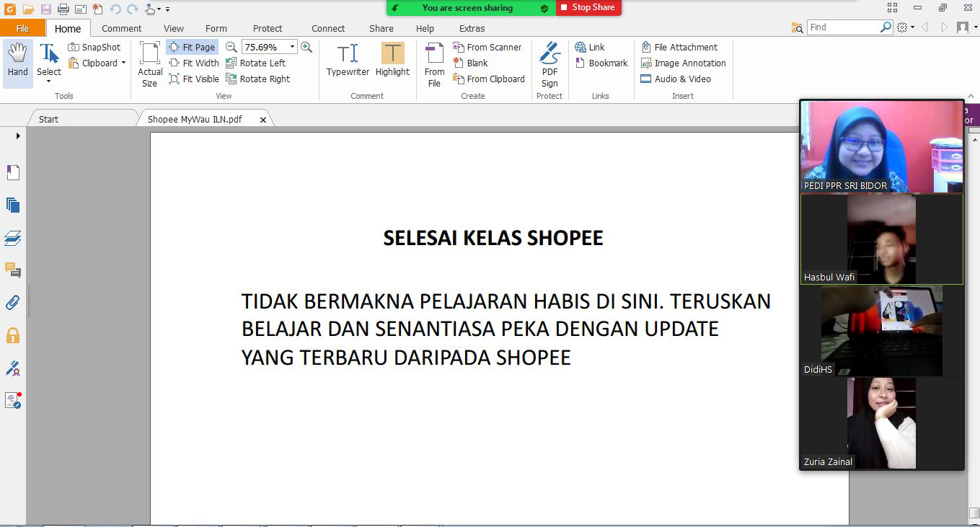980x527 pixels.
Task: Insert a Link
Action: click(590, 47)
